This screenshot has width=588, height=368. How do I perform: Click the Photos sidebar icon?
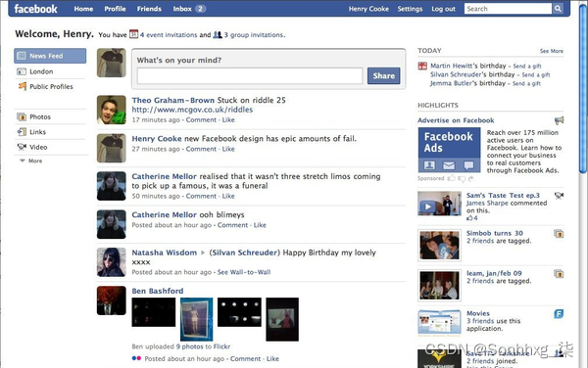pos(22,116)
